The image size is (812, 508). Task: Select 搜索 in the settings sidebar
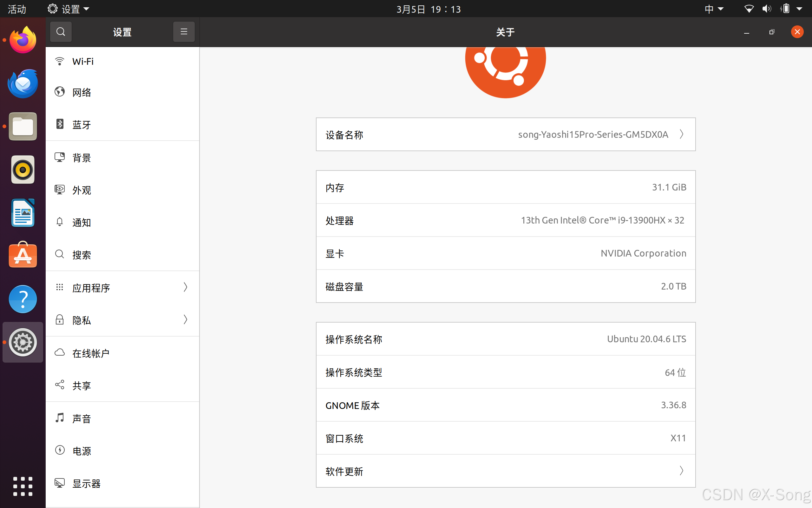click(122, 255)
